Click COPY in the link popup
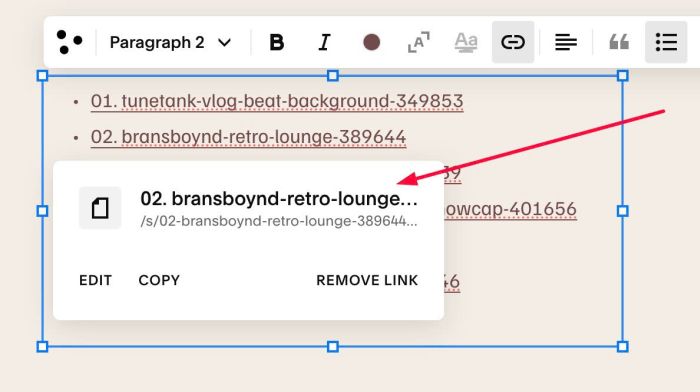Screen dimensions: 700x392 (159, 280)
